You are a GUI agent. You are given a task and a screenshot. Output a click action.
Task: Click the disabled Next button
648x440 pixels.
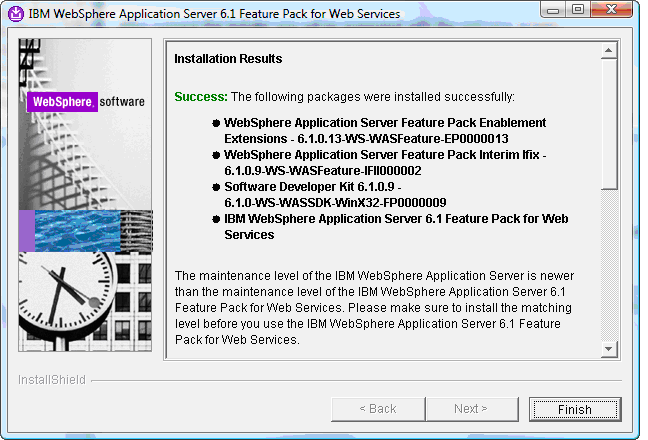pos(472,409)
